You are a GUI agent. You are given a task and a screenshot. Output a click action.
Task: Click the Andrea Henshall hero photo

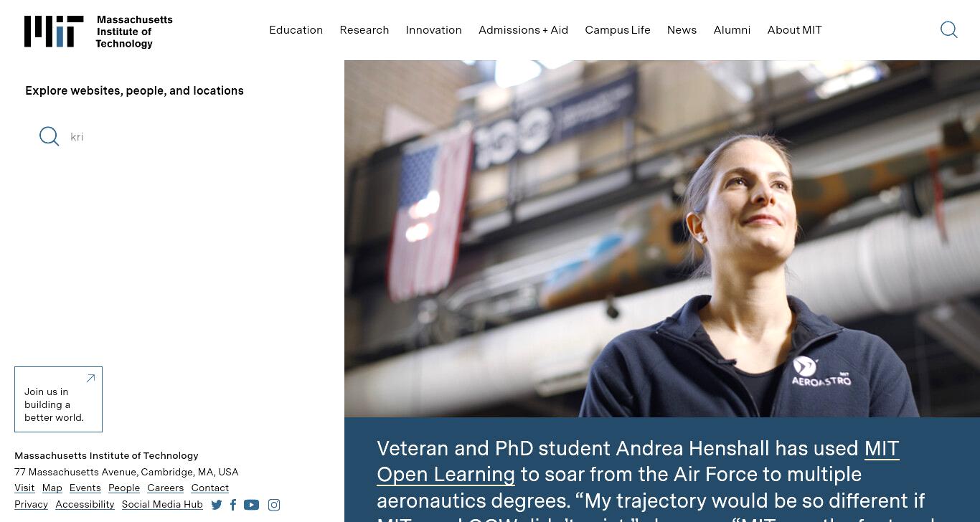click(x=662, y=239)
